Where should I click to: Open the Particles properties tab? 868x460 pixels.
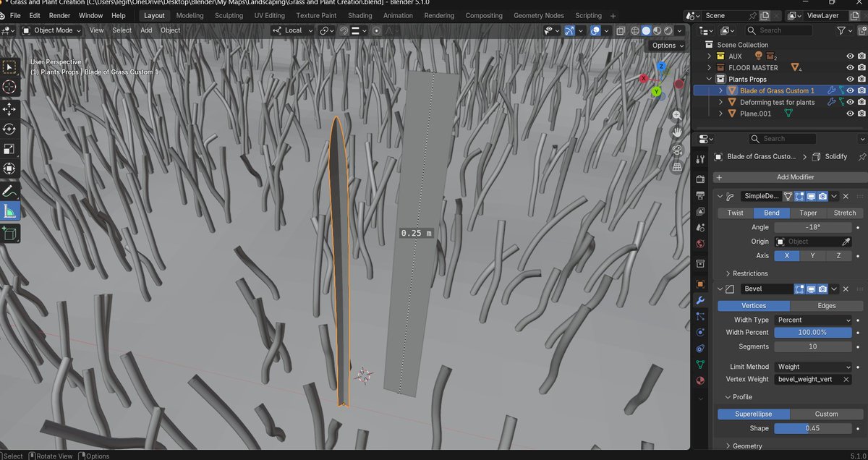point(700,316)
